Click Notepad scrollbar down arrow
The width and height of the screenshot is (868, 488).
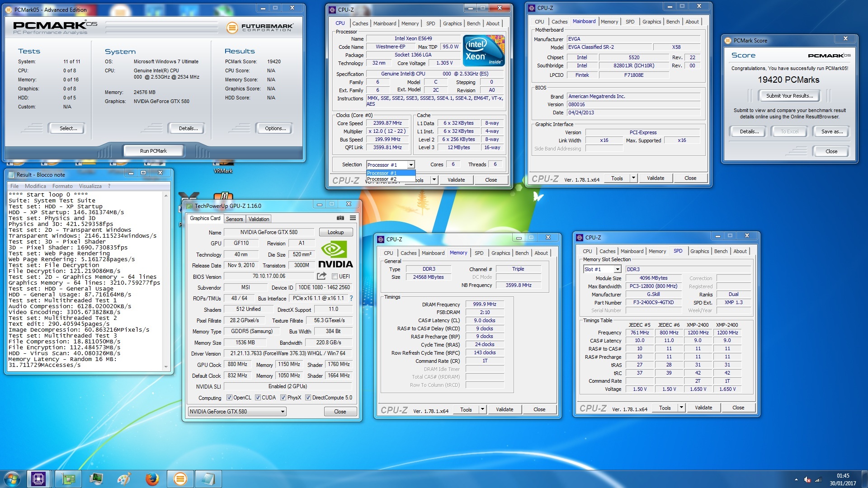click(x=166, y=367)
